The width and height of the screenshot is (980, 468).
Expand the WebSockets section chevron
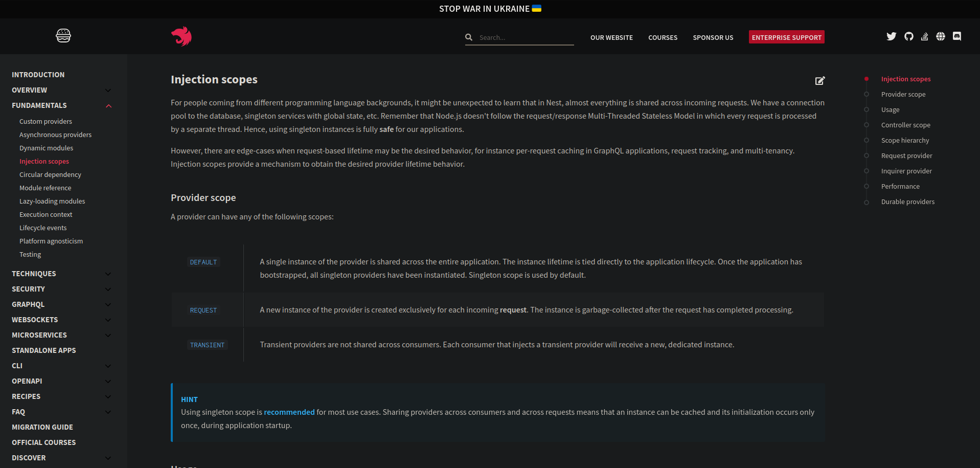(x=108, y=320)
